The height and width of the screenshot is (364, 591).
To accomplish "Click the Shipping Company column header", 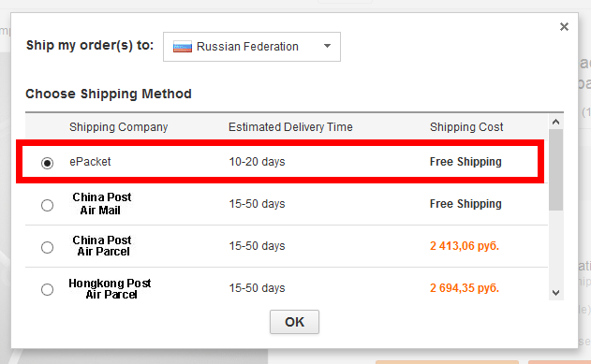I will [x=118, y=127].
